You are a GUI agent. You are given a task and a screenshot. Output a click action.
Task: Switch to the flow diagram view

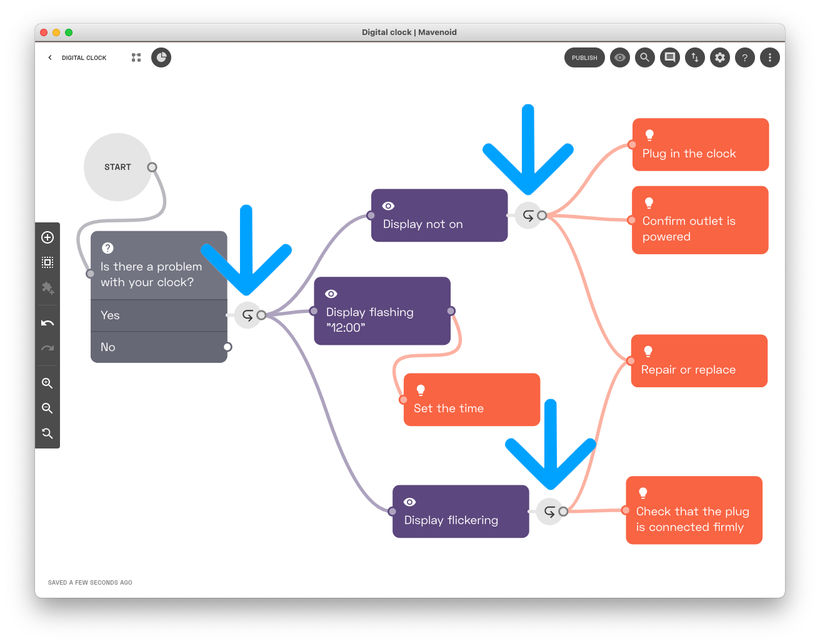(136, 57)
